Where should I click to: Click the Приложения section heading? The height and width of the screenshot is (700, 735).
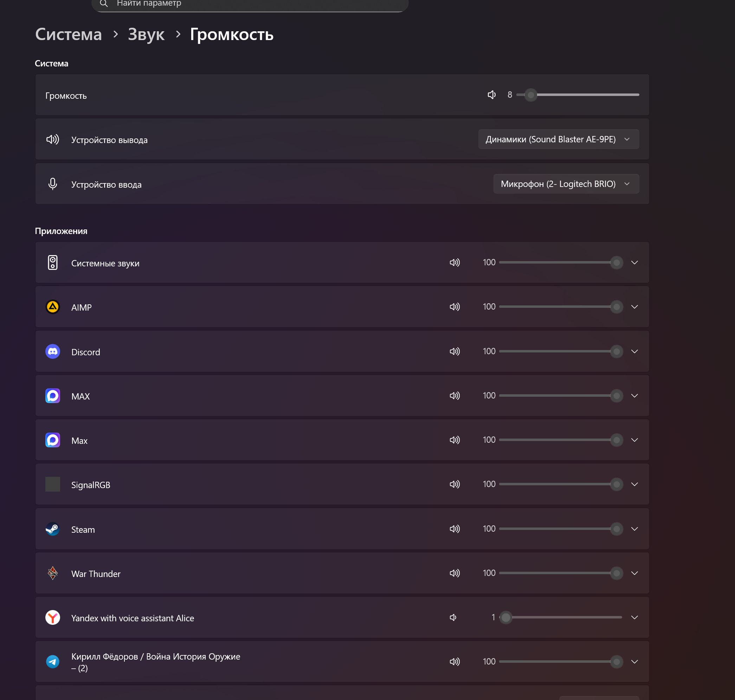pos(61,231)
